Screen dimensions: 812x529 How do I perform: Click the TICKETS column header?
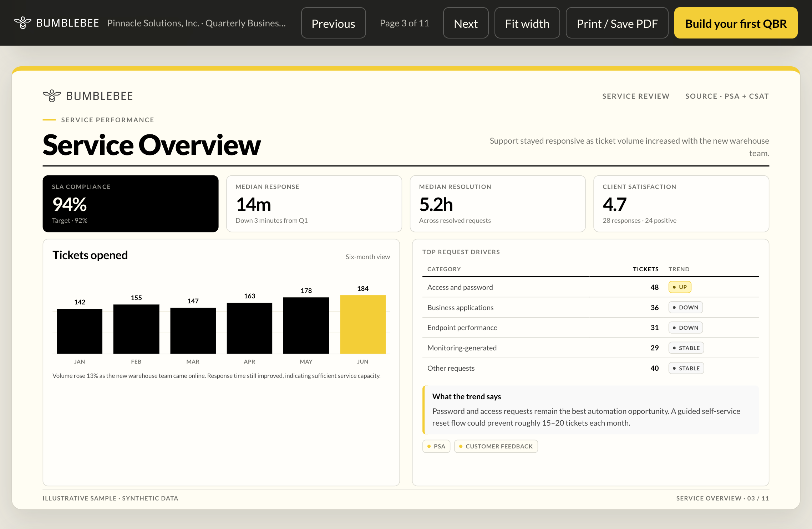[x=646, y=269]
